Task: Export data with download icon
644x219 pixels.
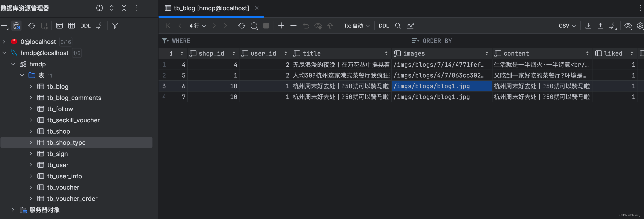Action: [x=588, y=26]
